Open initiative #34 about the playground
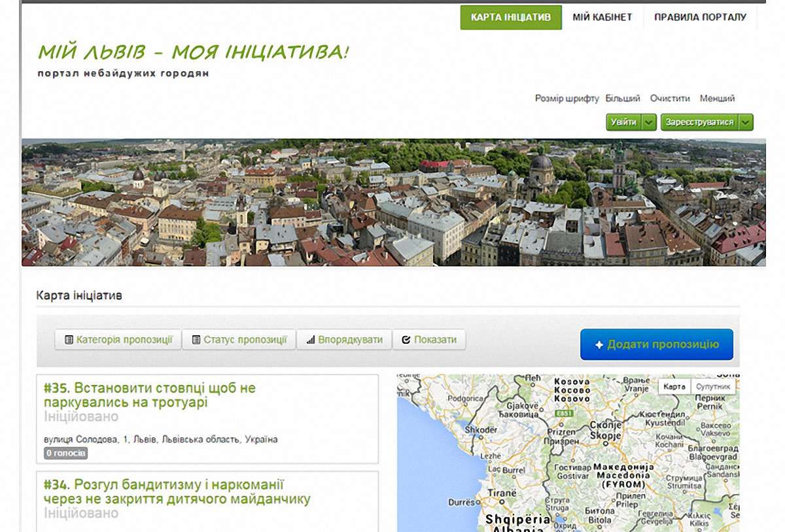Screen dimensions: 785x532 [x=177, y=491]
